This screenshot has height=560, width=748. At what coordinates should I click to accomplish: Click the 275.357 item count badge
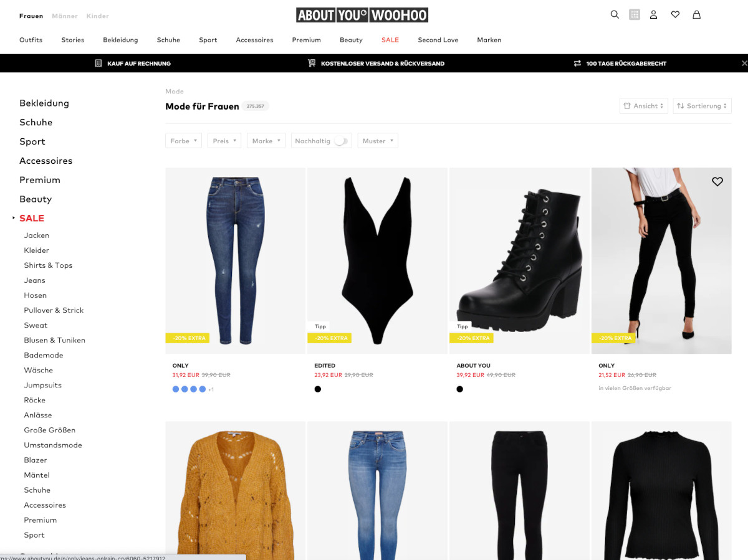point(256,107)
